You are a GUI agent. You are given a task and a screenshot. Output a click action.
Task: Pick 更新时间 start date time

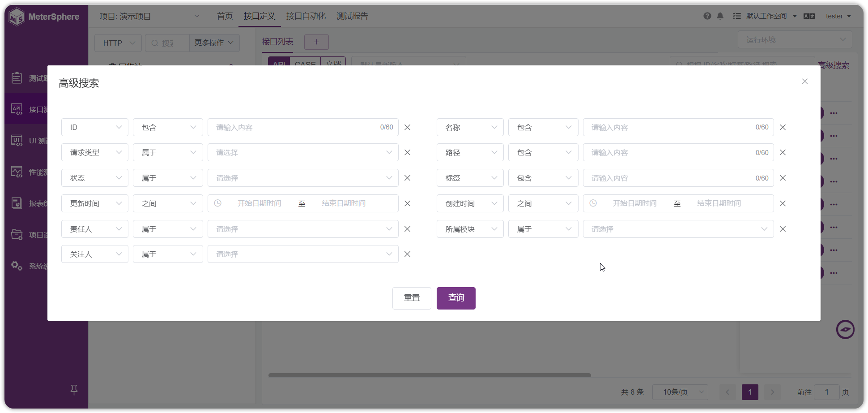click(259, 203)
